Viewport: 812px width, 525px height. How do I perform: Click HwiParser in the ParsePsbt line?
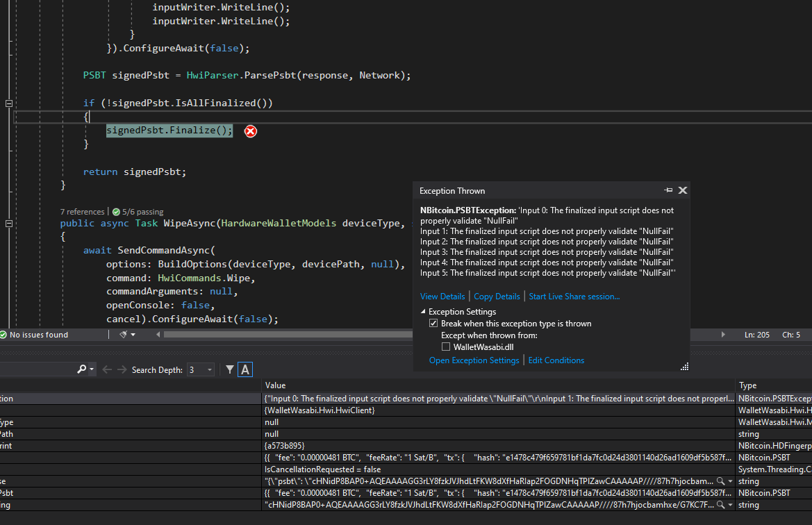(213, 75)
